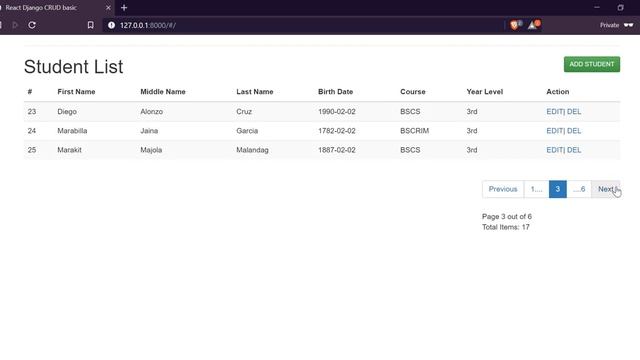Select current page 3 in pagination
This screenshot has height=360, width=640.
coord(558,189)
